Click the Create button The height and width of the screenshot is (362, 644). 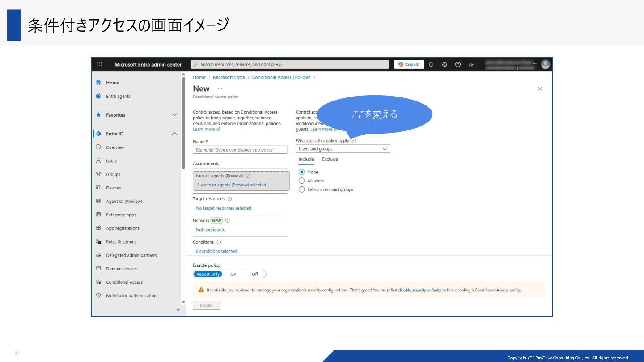coord(206,306)
